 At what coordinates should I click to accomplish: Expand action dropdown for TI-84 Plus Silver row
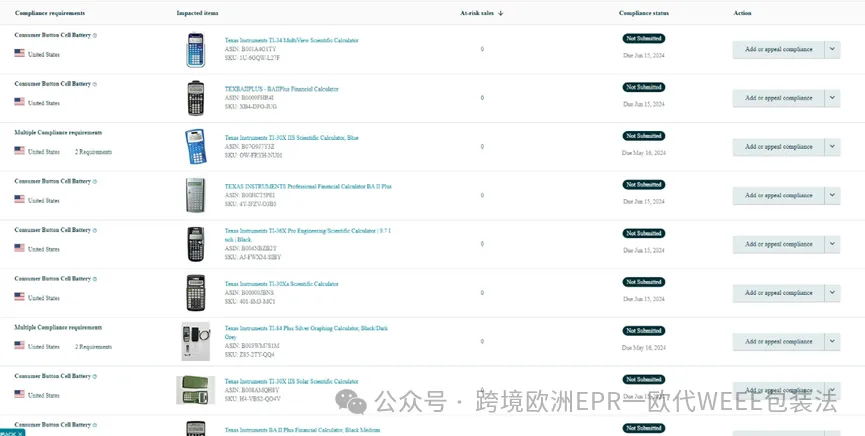coord(832,342)
